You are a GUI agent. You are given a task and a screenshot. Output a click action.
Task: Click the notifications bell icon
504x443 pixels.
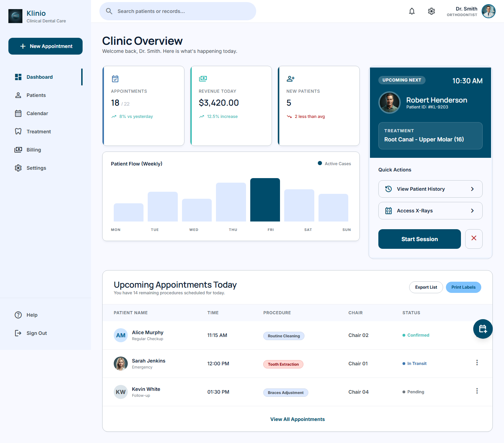click(412, 11)
